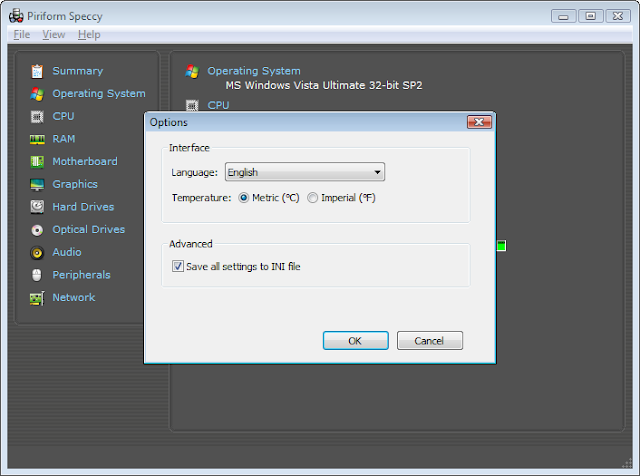Maximize the Piriform Speccy window

click(x=591, y=16)
